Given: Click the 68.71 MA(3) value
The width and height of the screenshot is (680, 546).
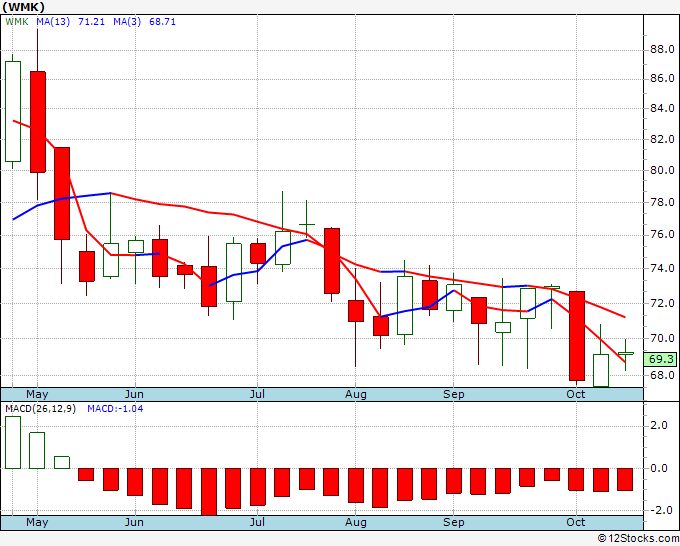Looking at the screenshot, I should 163,22.
